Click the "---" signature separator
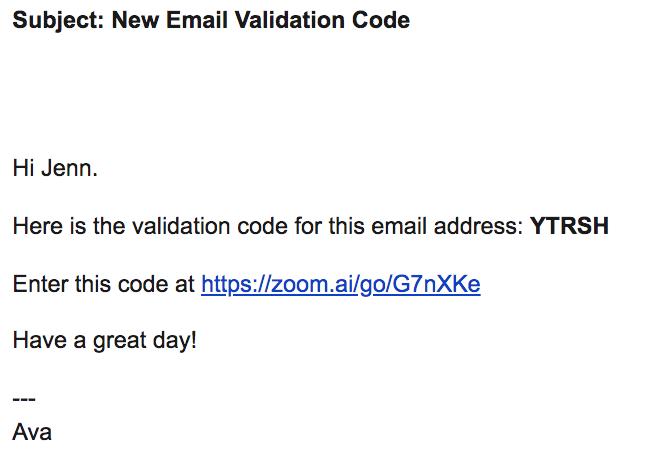The width and height of the screenshot is (658, 470). [x=24, y=400]
